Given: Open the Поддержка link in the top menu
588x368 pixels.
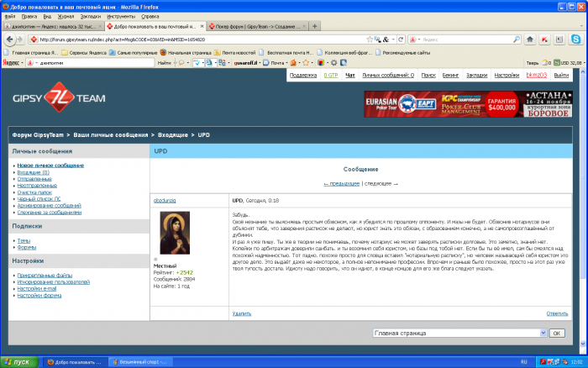Looking at the screenshot, I should [x=303, y=75].
